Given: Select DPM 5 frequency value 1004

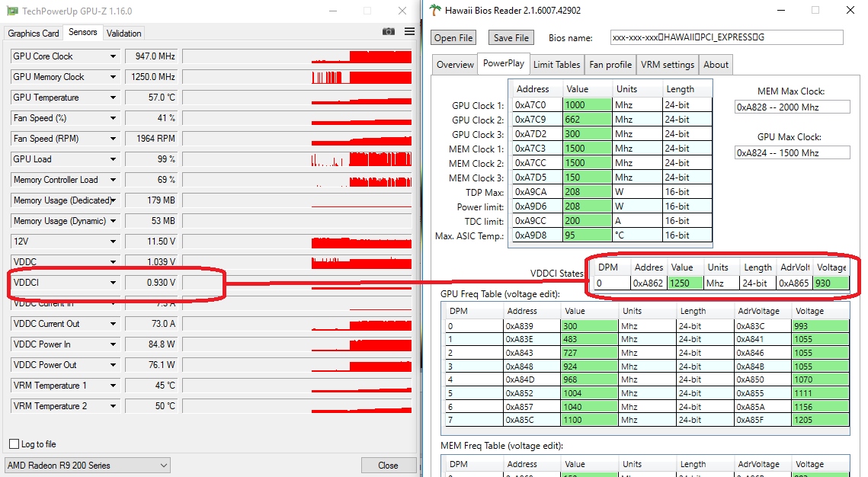Looking at the screenshot, I should [590, 393].
